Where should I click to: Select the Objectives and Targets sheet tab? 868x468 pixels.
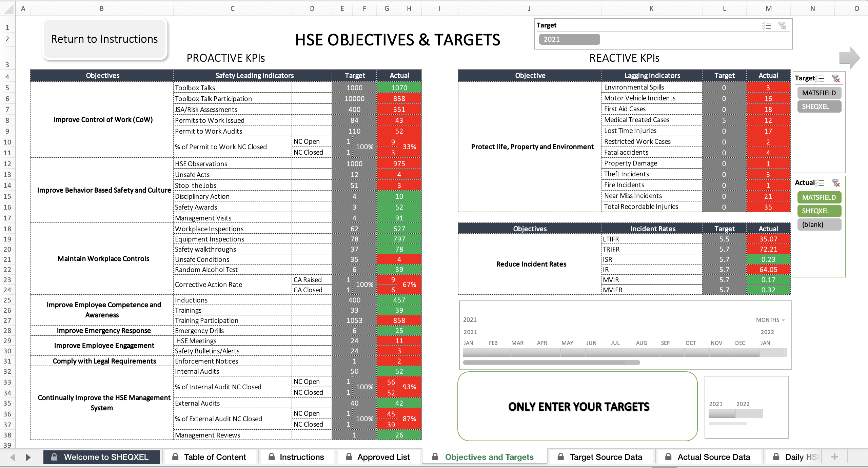484,457
